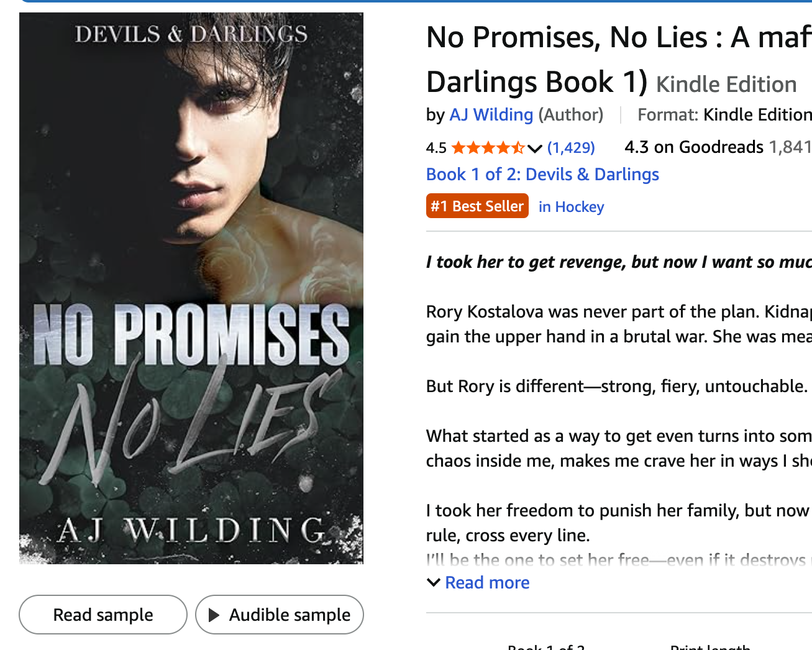Screen dimensions: 812x650
Task: Click the No Promises No Lies book cover
Action: tap(191, 288)
